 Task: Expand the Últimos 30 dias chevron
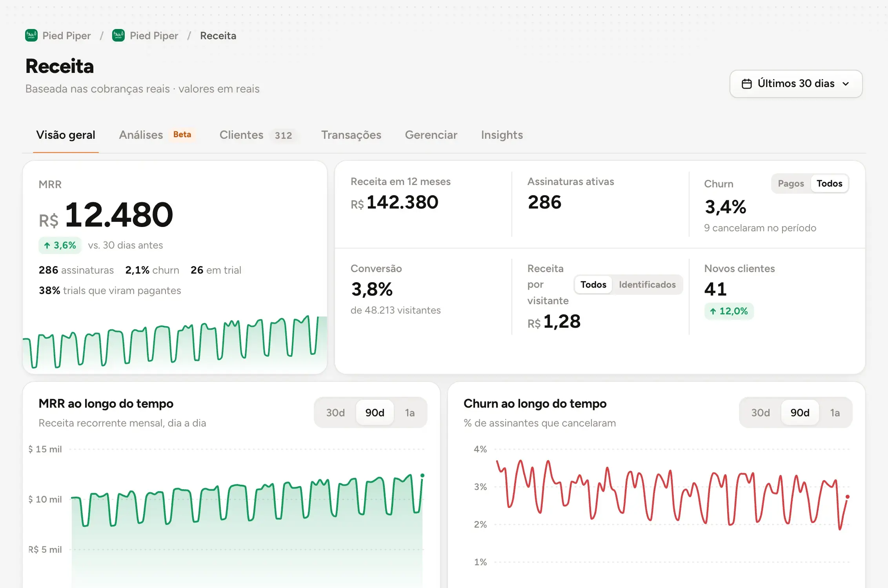coord(846,84)
